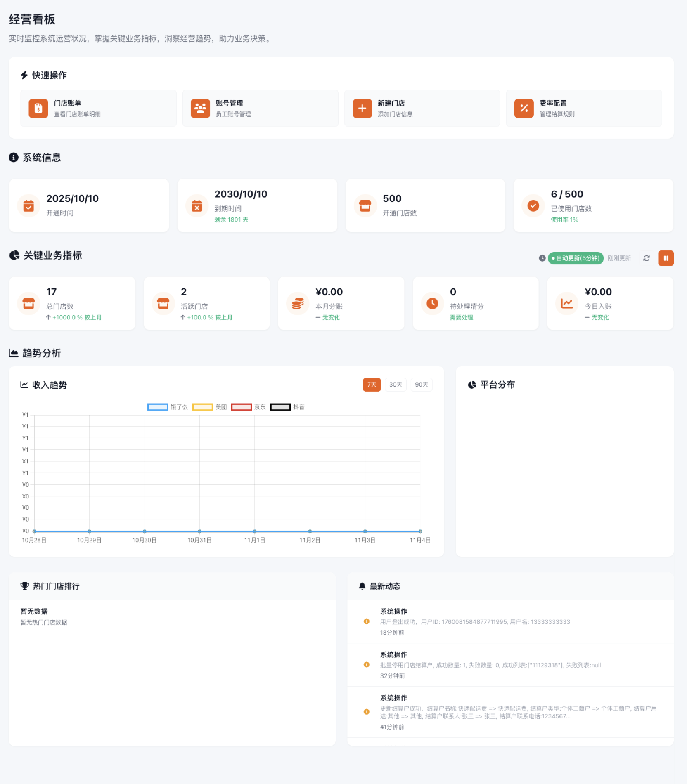
Task: Switch income trend to 90天
Action: (x=421, y=385)
